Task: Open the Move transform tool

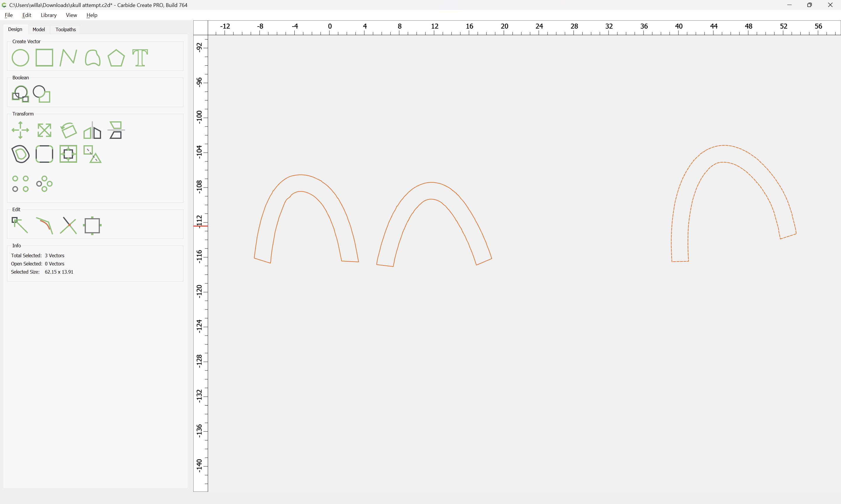Action: click(20, 130)
